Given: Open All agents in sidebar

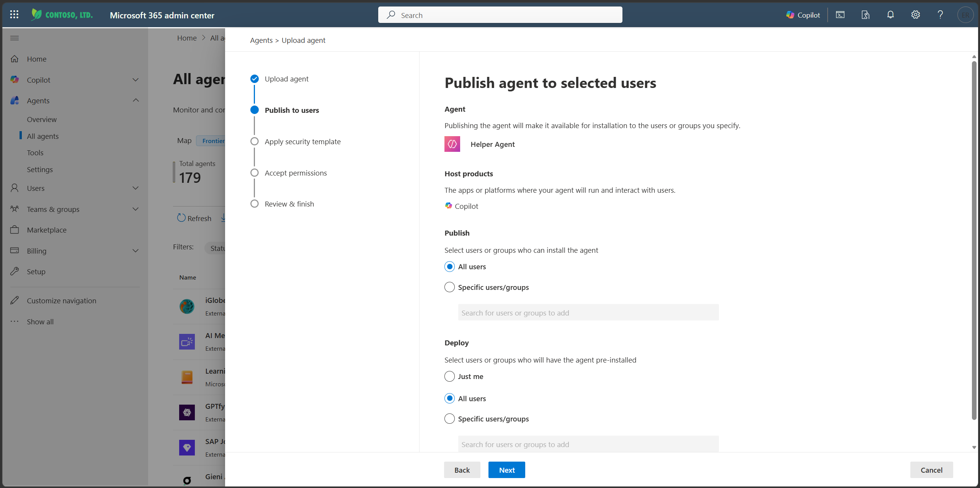Looking at the screenshot, I should click(42, 136).
